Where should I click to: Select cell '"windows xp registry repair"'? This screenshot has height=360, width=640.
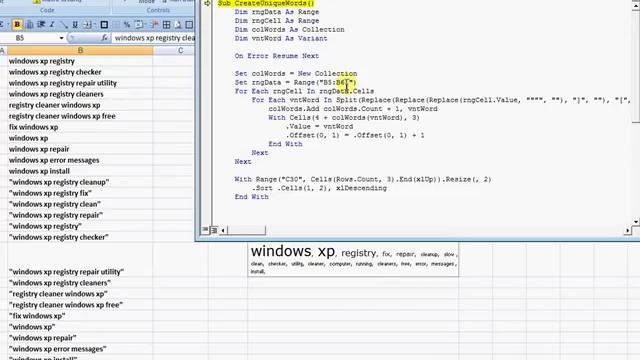(x=80, y=215)
